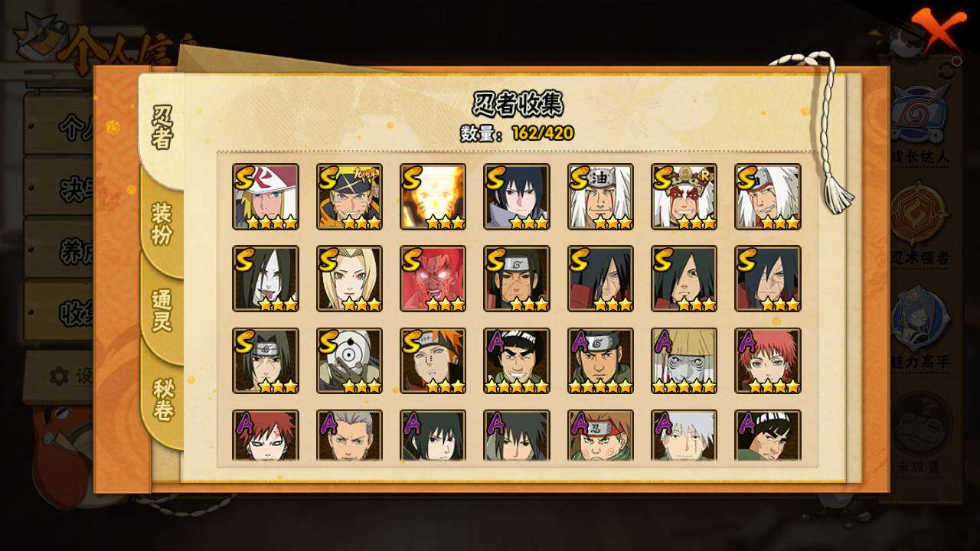Open the 通灵 tab

tap(162, 309)
